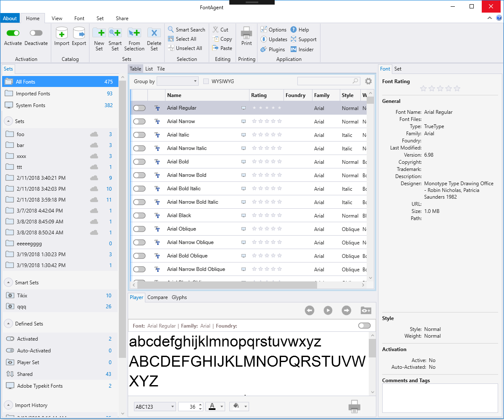The image size is (504, 420).
Task: Switch to the View ribbon tab
Action: click(57, 18)
